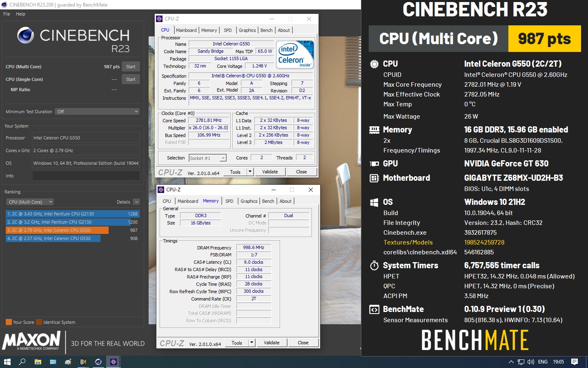Click the DRAM Frequency 998.6 MHz value
This screenshot has width=588, height=368.
tap(254, 248)
